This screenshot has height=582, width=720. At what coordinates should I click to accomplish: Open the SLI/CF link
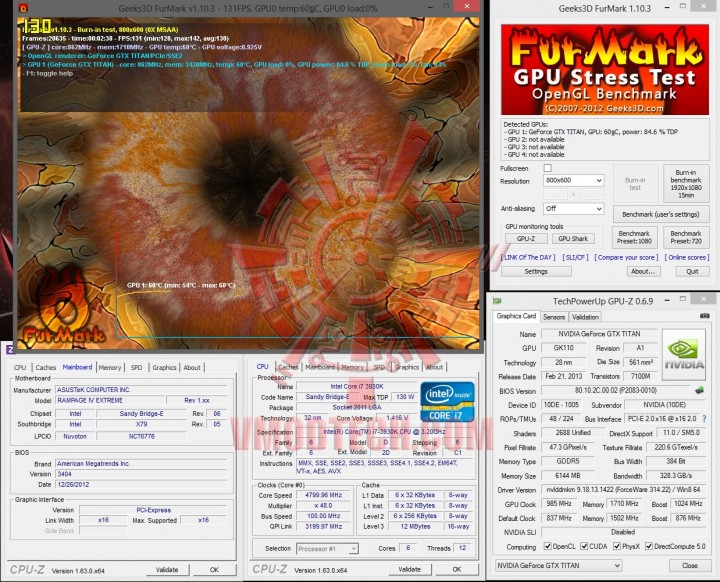[575, 258]
